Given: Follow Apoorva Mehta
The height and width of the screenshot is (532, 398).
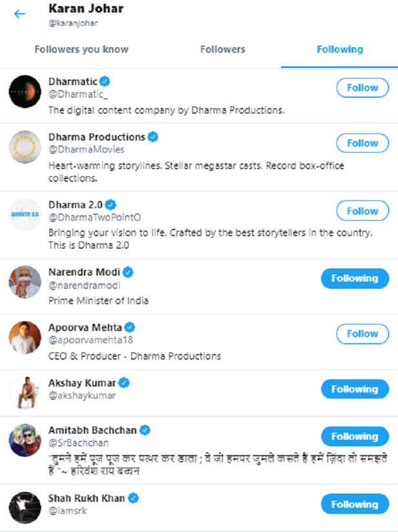Looking at the screenshot, I should pos(362,334).
